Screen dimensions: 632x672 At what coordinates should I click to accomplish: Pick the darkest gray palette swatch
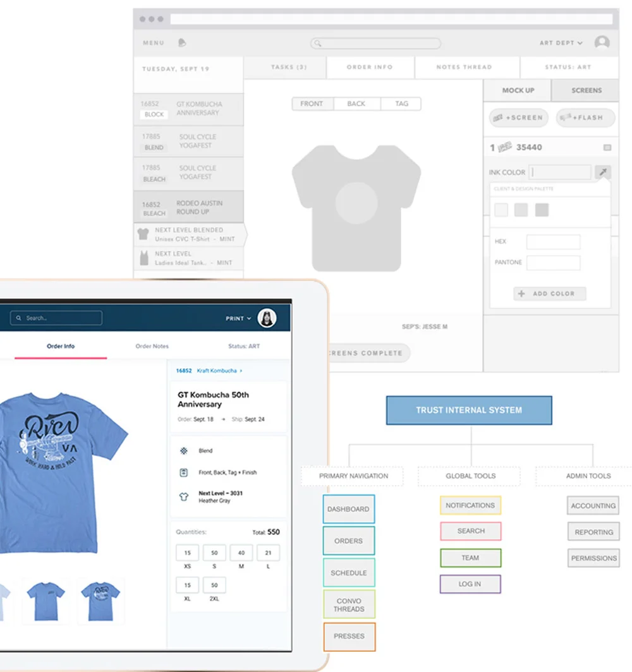[542, 210]
